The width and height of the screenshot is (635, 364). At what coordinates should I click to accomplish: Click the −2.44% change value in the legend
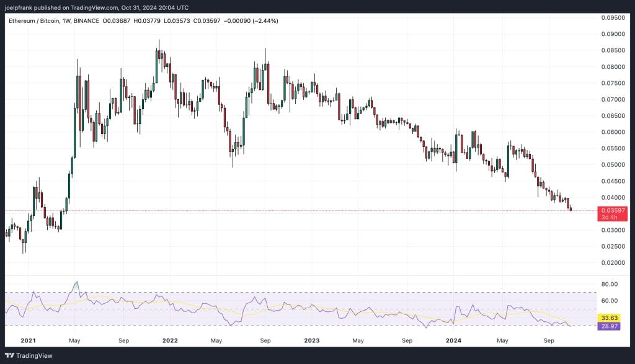(265, 20)
